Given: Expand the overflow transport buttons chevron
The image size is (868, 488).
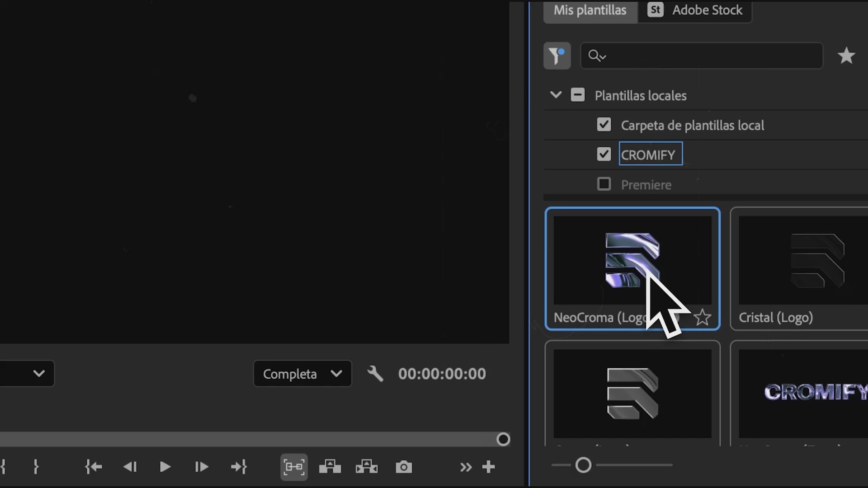Looking at the screenshot, I should click(466, 467).
